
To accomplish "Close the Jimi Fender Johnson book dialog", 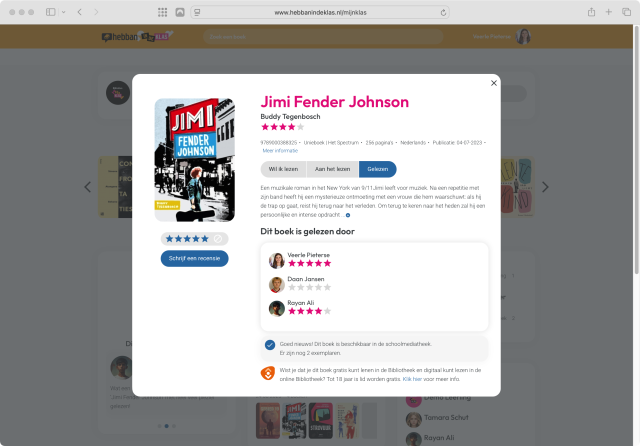I will point(493,83).
